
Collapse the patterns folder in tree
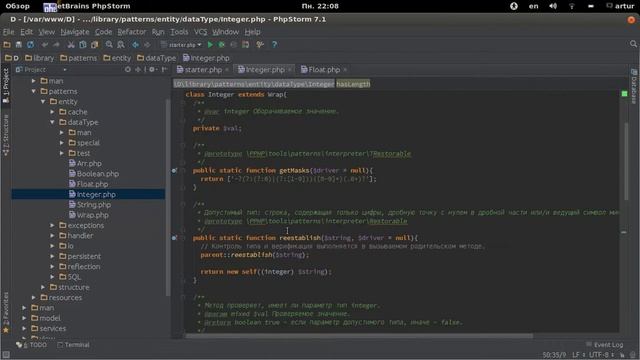coord(34,91)
